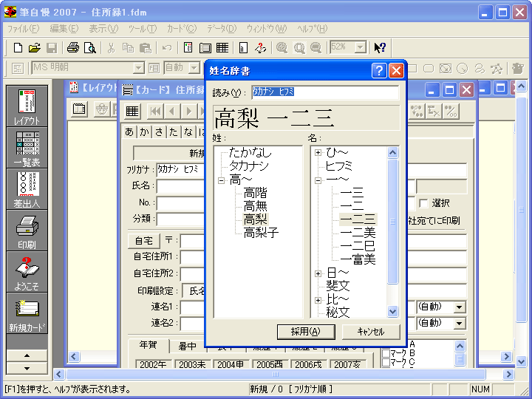532x399 pixels.
Task: Open the (自動) dropdown beside 連名2
Action: click(x=459, y=324)
